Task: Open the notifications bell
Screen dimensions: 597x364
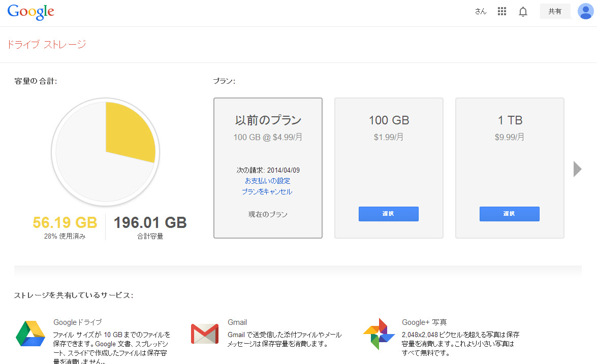Action: pyautogui.click(x=523, y=12)
